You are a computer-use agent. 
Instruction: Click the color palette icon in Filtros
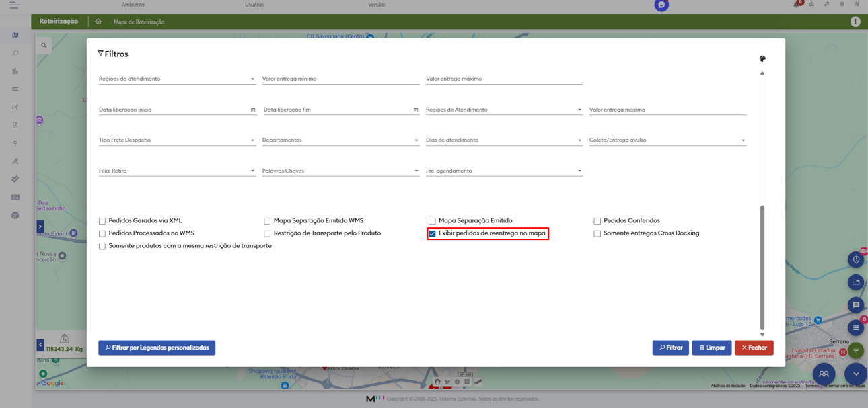click(x=762, y=59)
